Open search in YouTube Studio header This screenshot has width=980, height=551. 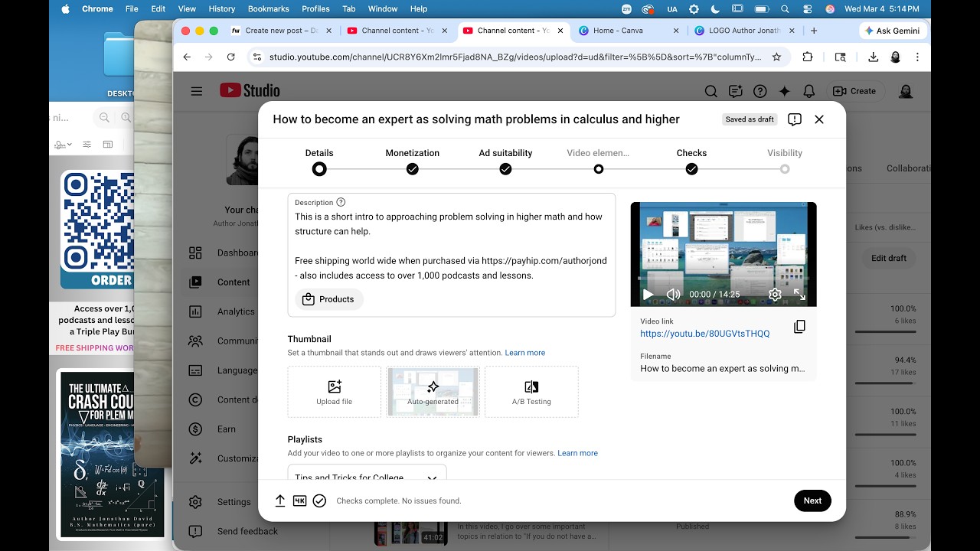pos(710,91)
